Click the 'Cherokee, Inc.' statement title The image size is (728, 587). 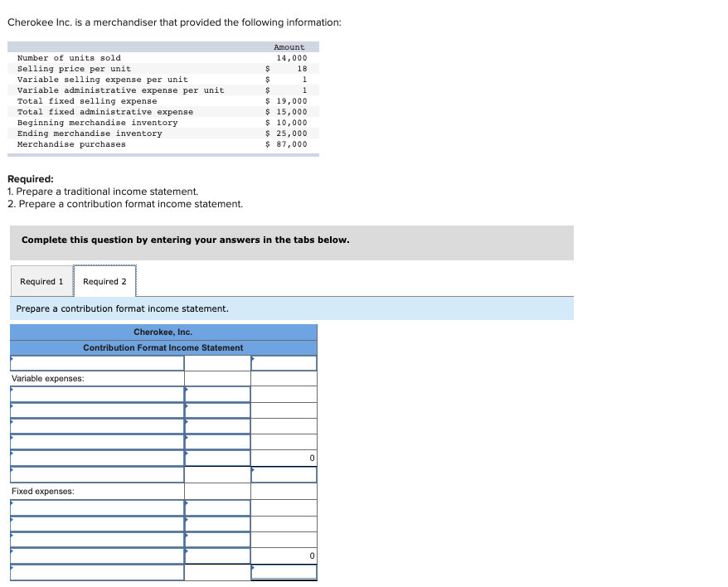point(163,332)
